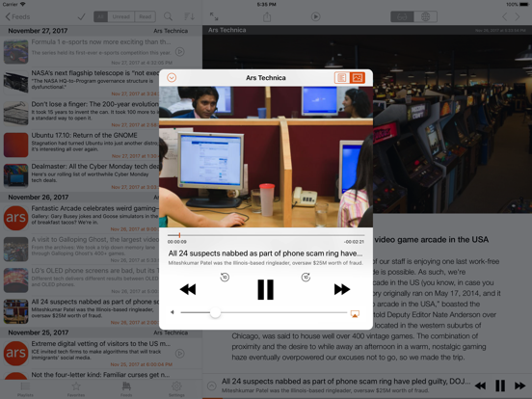The height and width of the screenshot is (399, 532).
Task: Switch to web view mode
Action: [425, 16]
